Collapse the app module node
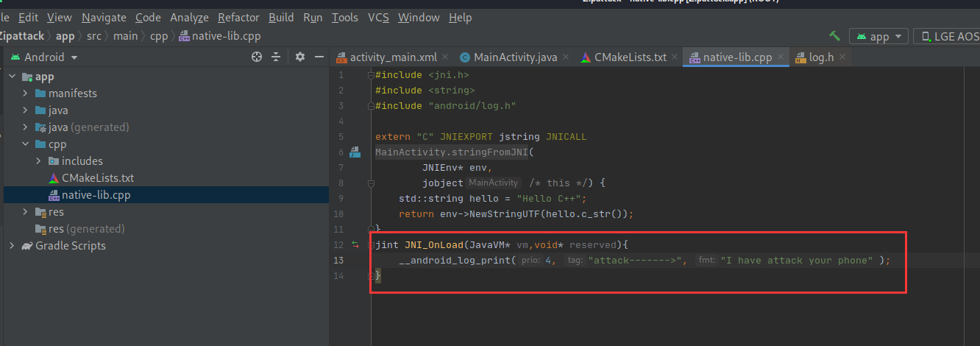 point(12,77)
